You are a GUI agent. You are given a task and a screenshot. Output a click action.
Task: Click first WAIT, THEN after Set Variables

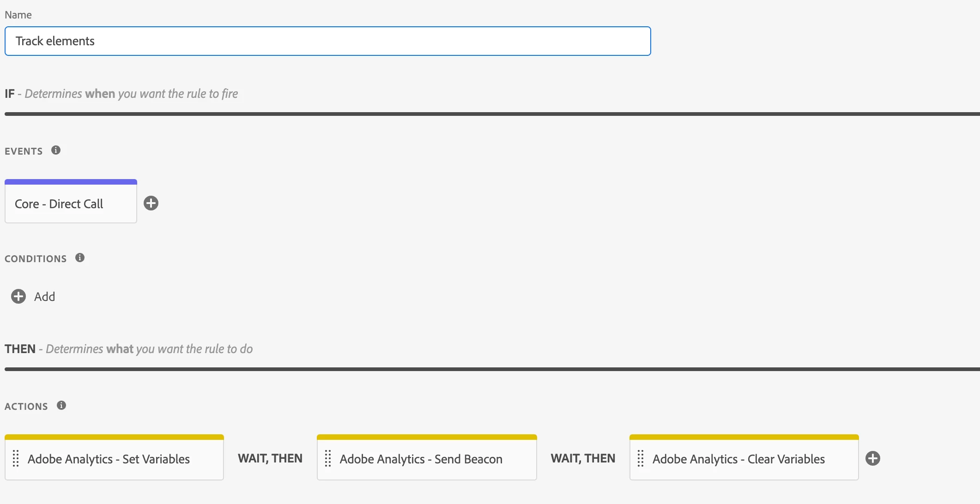[270, 458]
